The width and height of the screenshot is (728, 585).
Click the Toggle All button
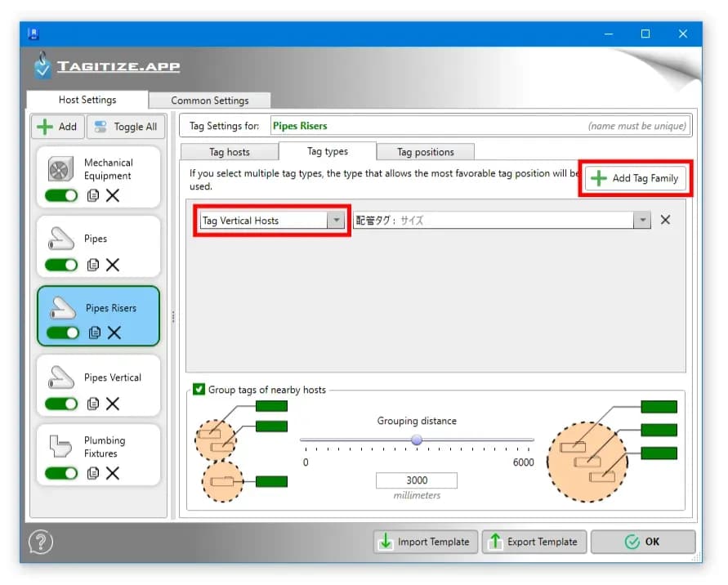[126, 127]
